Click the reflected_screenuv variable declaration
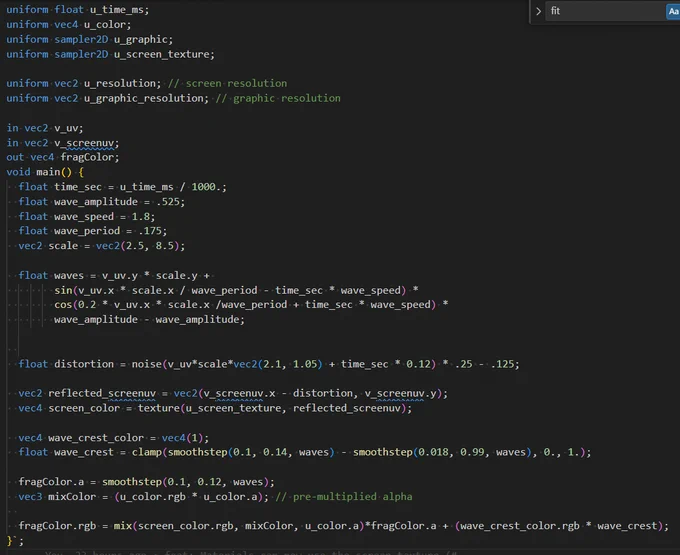Viewport: 680px width, 555px height. click(102, 393)
